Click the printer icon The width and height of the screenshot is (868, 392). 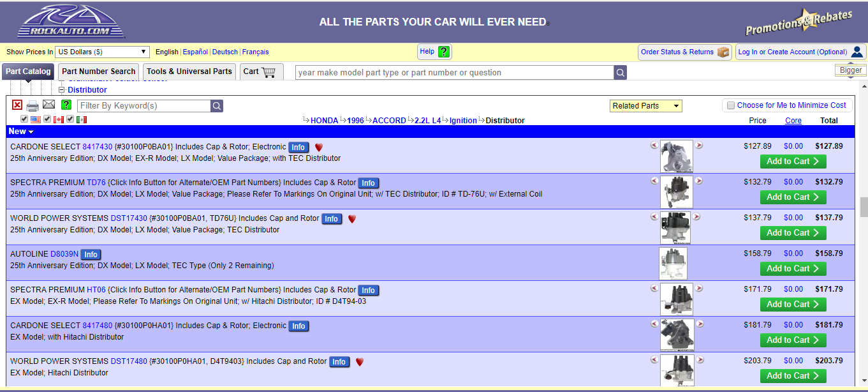click(x=33, y=105)
